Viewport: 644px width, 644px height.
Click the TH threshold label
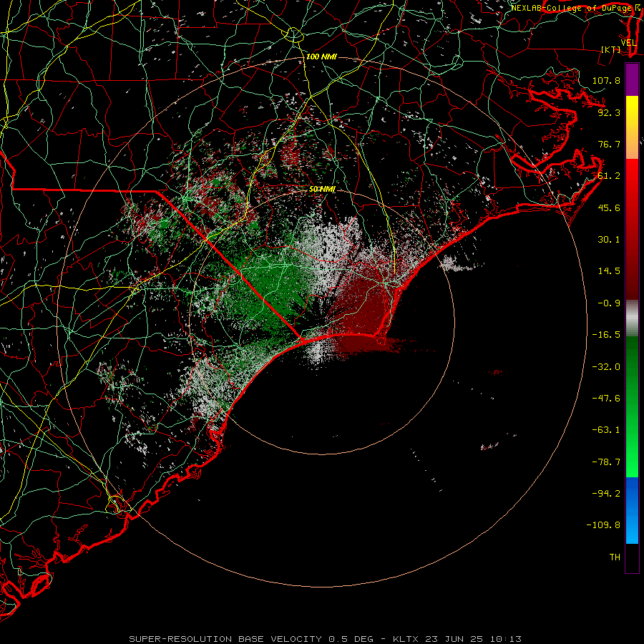coord(615,557)
